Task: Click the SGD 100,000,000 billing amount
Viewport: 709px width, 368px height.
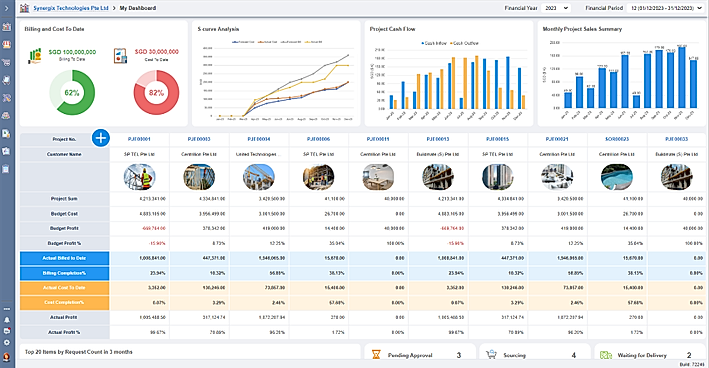Action: pos(72,52)
